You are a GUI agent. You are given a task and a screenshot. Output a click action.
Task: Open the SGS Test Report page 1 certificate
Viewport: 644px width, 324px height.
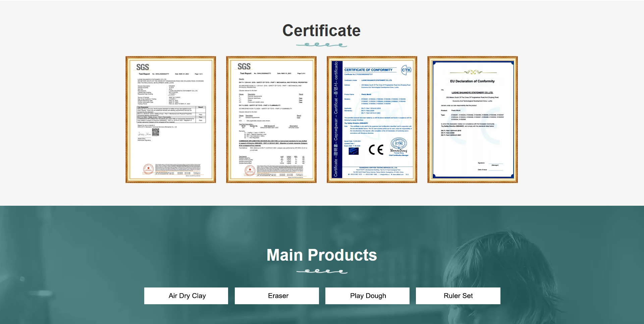171,120
